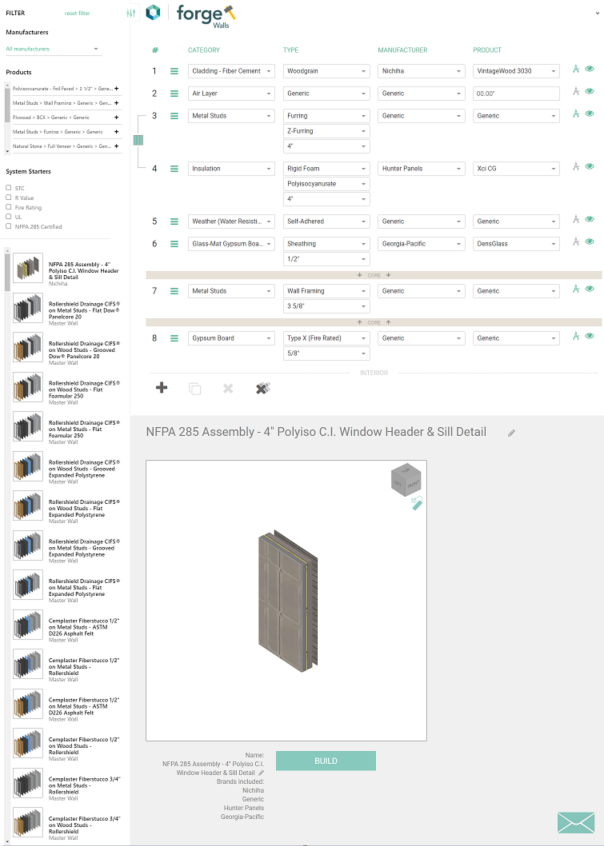Click the upper CORE divider bar
The image size is (604, 846).
click(374, 275)
